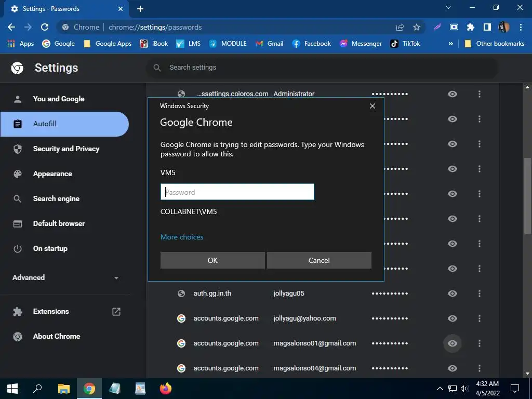This screenshot has height=399, width=532.
Task: Open a new browser tab
Action: tap(140, 9)
